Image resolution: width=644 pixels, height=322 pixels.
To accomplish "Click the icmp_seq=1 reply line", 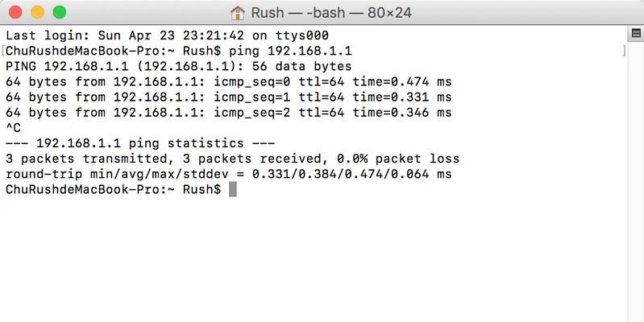I will [229, 97].
